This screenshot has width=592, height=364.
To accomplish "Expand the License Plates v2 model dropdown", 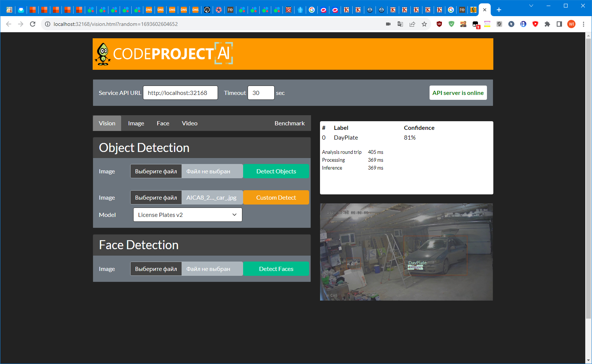I will pyautogui.click(x=188, y=215).
